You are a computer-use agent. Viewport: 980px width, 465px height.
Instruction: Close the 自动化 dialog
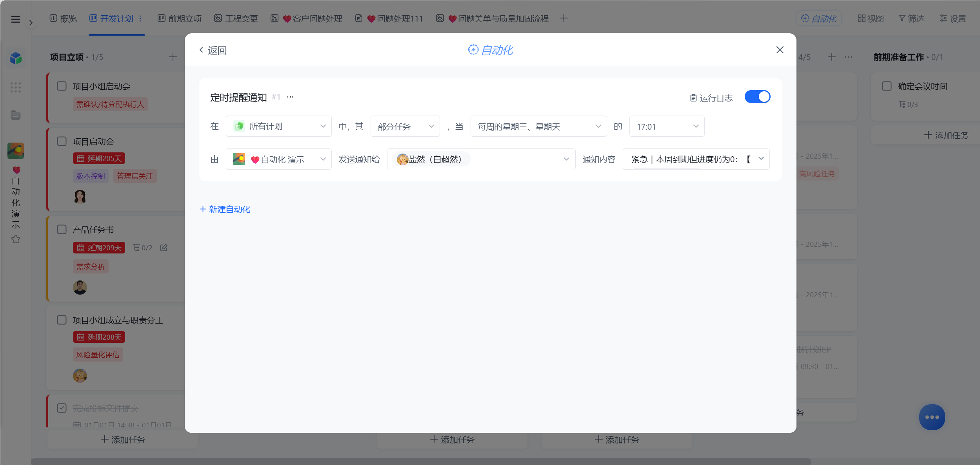pos(780,50)
